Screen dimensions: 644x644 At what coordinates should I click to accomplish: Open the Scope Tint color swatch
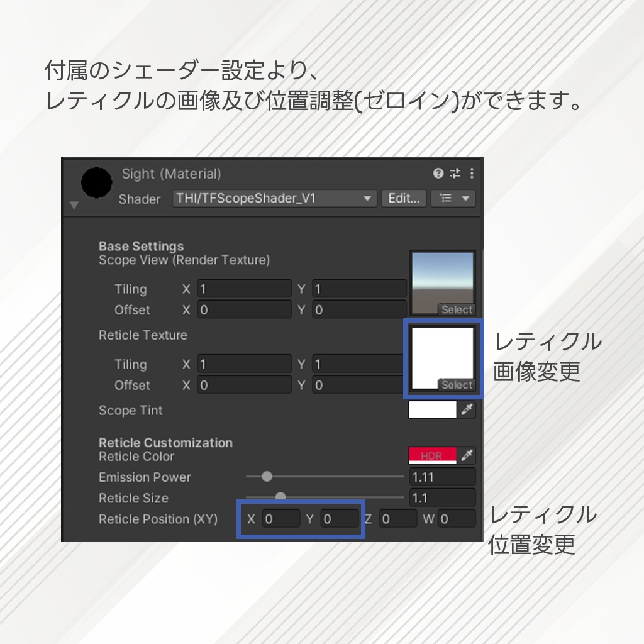pyautogui.click(x=434, y=410)
